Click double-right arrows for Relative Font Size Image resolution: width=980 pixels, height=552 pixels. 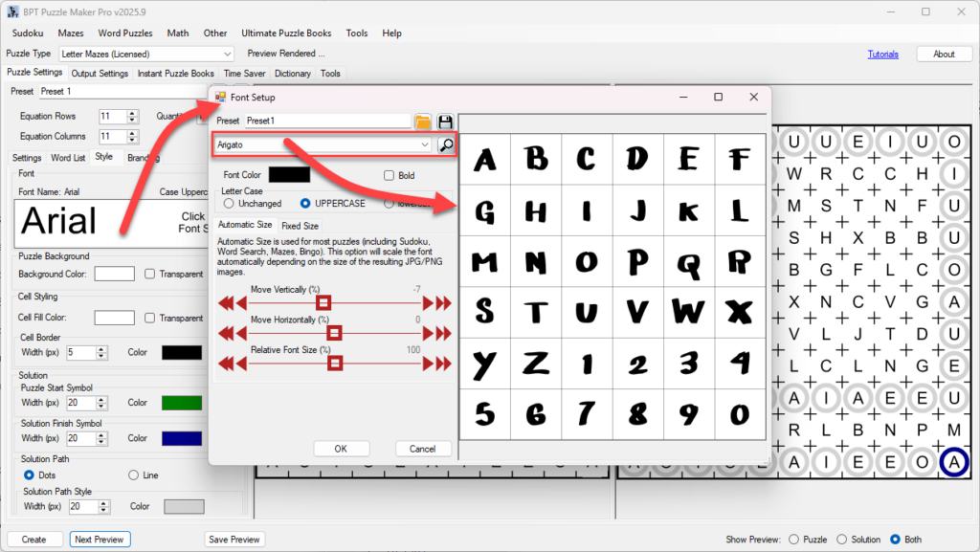point(436,364)
